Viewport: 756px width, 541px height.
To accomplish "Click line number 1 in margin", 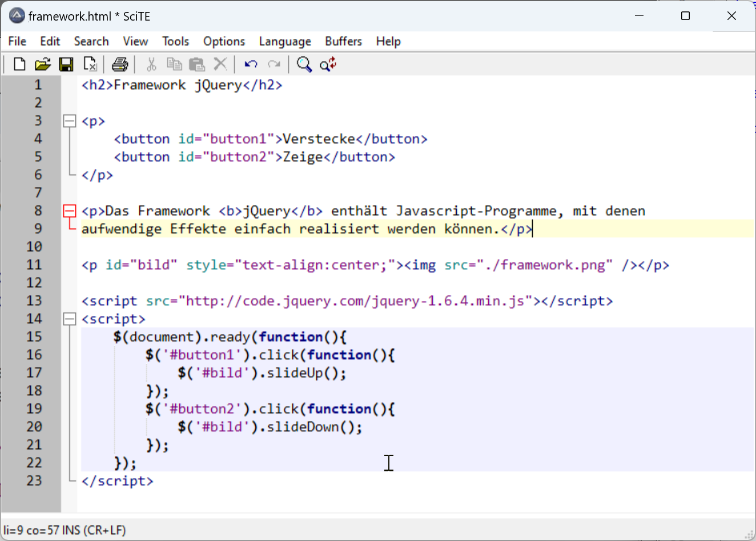I will pyautogui.click(x=38, y=85).
